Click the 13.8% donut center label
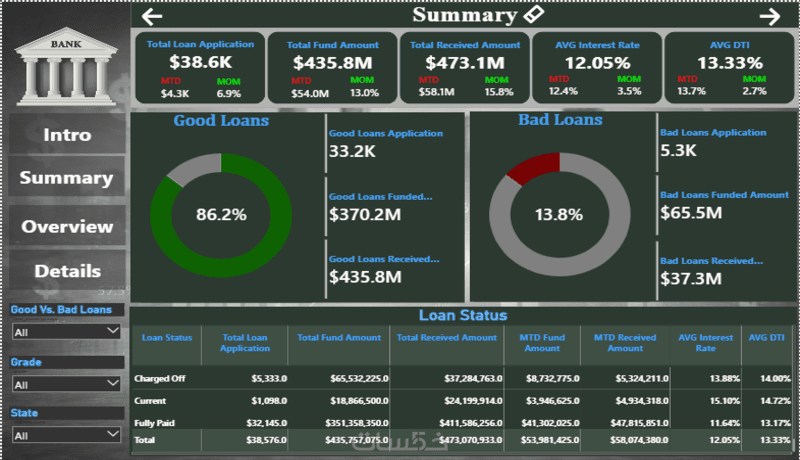 click(559, 214)
